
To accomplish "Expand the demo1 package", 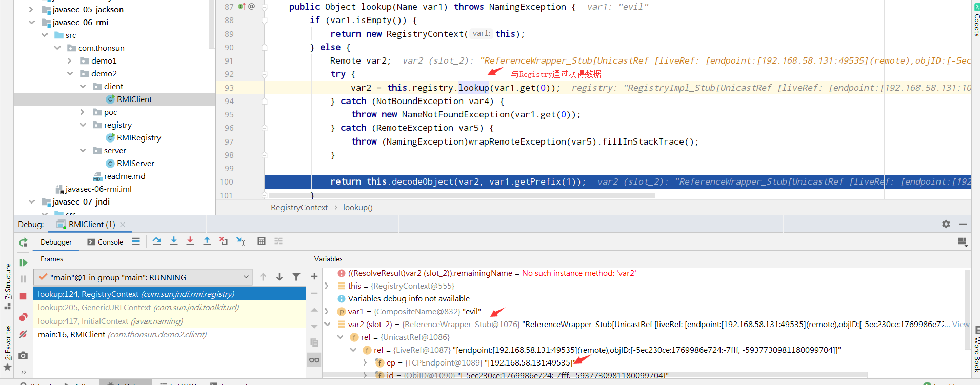I will tap(70, 60).
